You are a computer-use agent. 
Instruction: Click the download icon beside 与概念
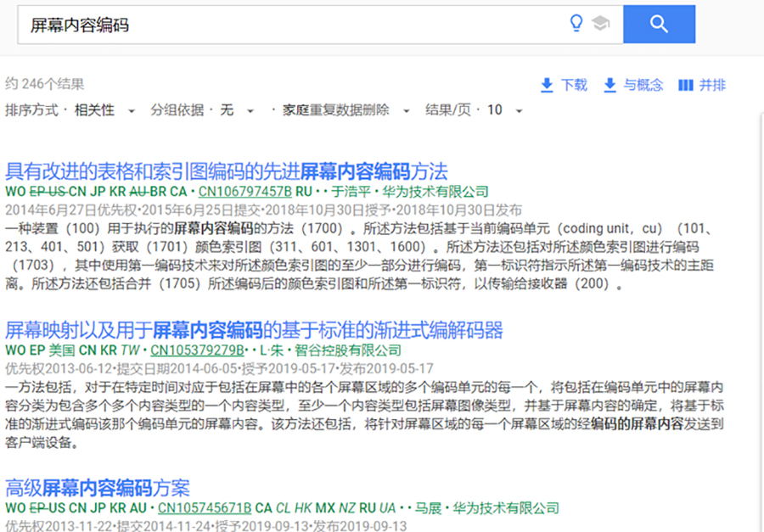coord(610,85)
